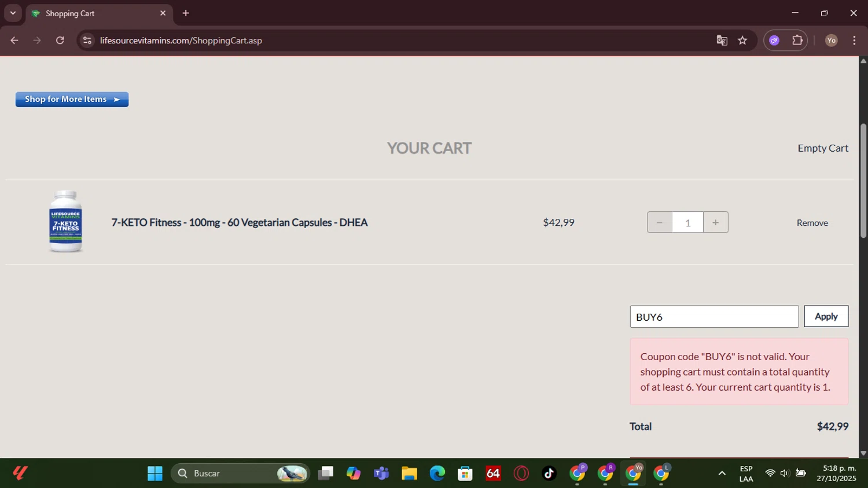Switch to Chrome profile R window
Screen dimensions: 868x488
[605, 474]
